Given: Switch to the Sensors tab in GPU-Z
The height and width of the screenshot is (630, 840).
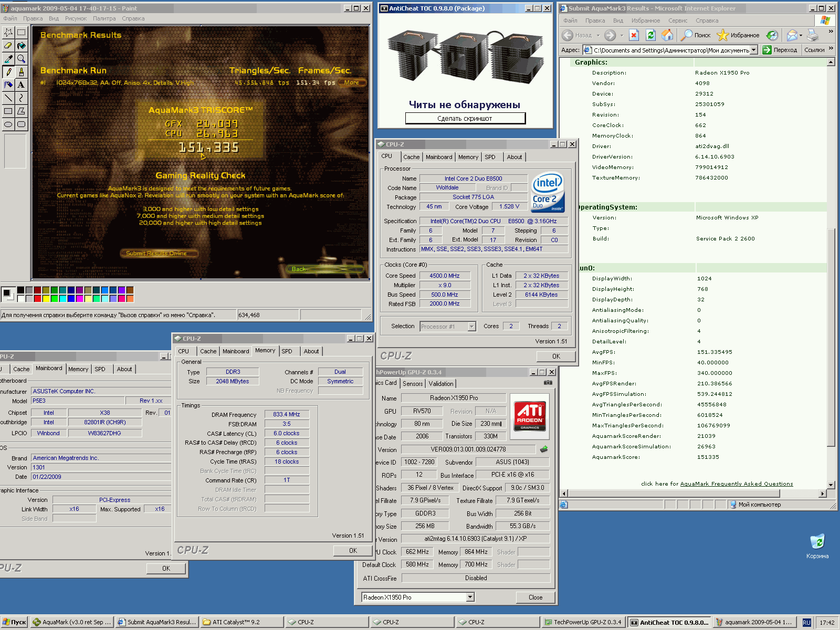Looking at the screenshot, I should click(413, 384).
